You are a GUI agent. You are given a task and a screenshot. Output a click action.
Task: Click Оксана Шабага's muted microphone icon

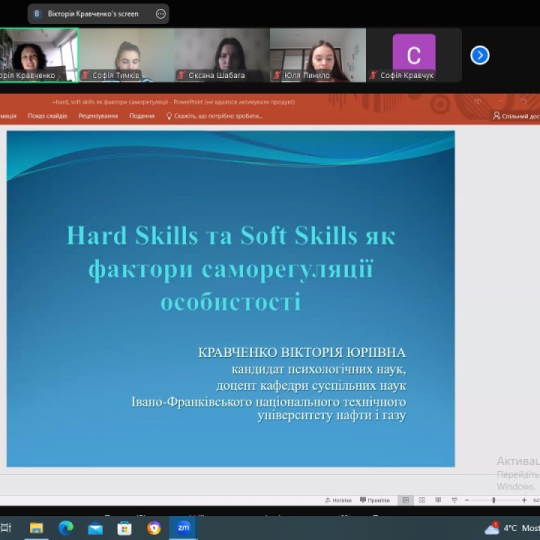[181, 75]
